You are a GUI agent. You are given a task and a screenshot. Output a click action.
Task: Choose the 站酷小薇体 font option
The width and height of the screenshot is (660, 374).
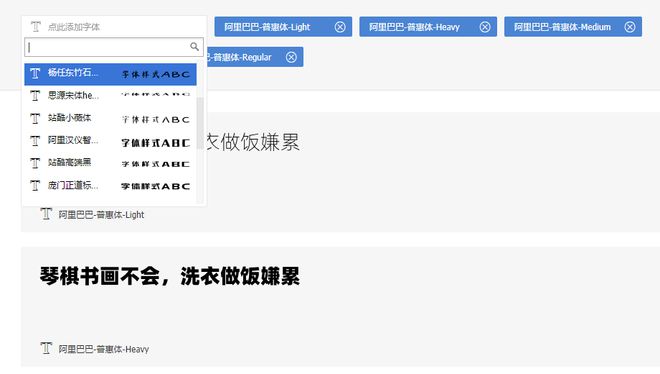[x=110, y=118]
